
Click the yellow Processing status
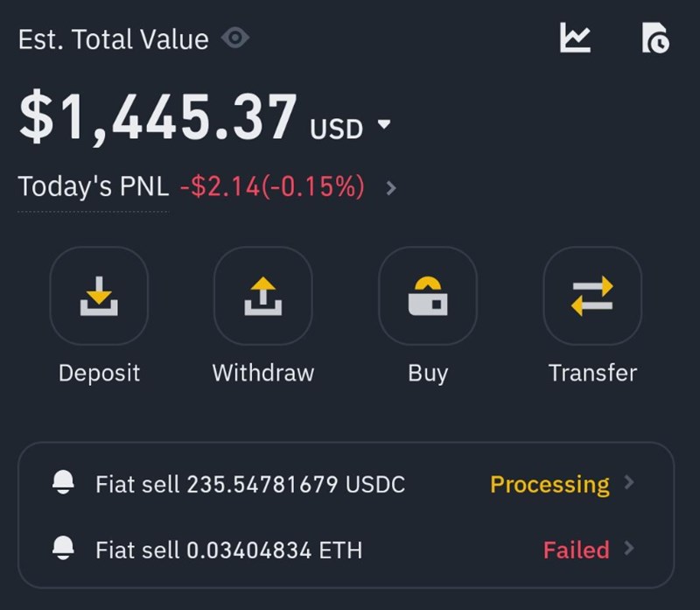pos(549,484)
